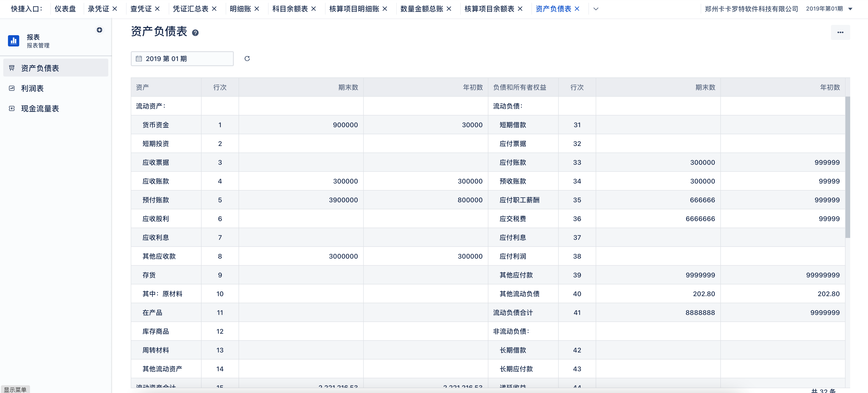Click the 利润表 trend-line icon
868x393 pixels.
pyautogui.click(x=12, y=88)
